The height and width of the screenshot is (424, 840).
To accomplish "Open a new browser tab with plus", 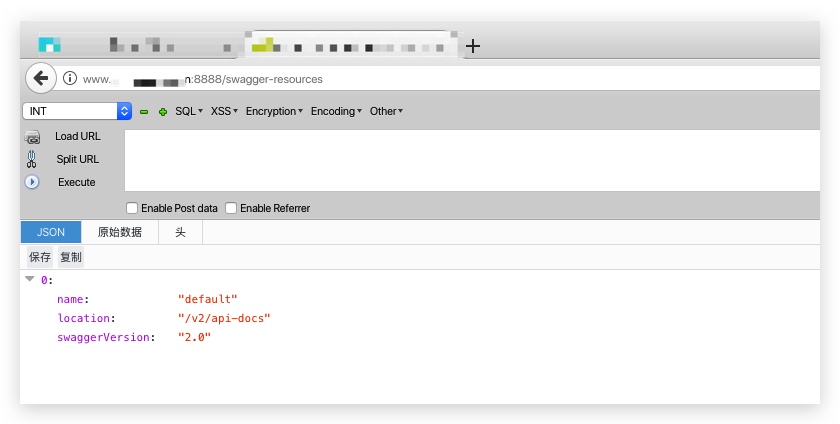I will (472, 46).
